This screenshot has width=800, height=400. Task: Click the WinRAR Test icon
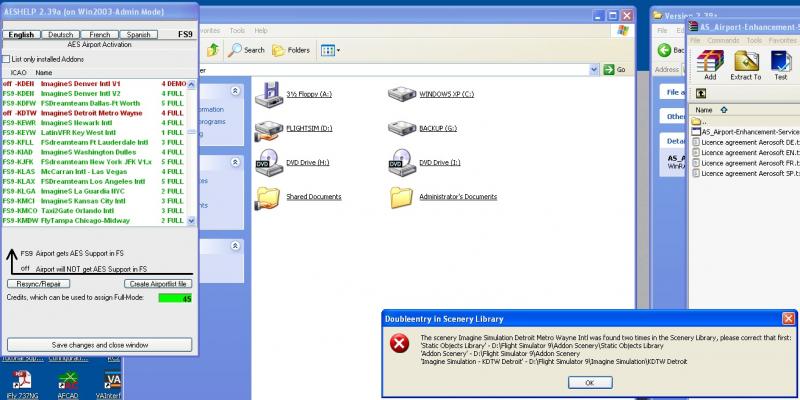tap(781, 61)
